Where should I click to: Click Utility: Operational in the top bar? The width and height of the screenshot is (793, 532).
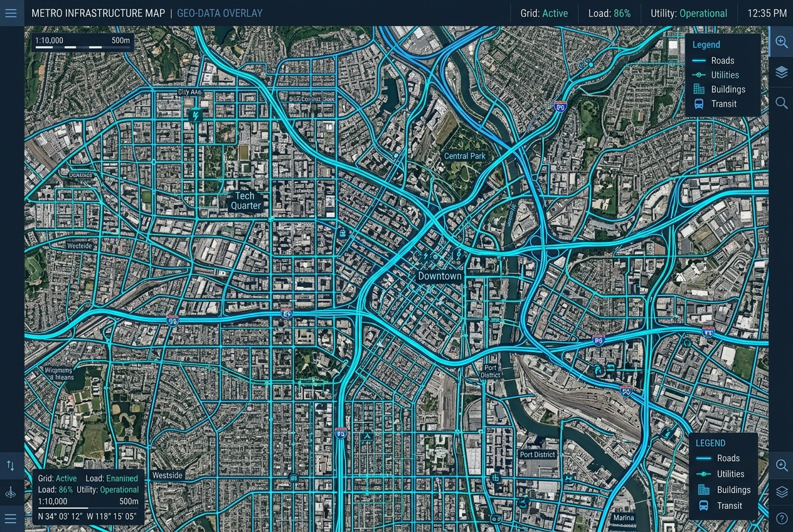(689, 13)
